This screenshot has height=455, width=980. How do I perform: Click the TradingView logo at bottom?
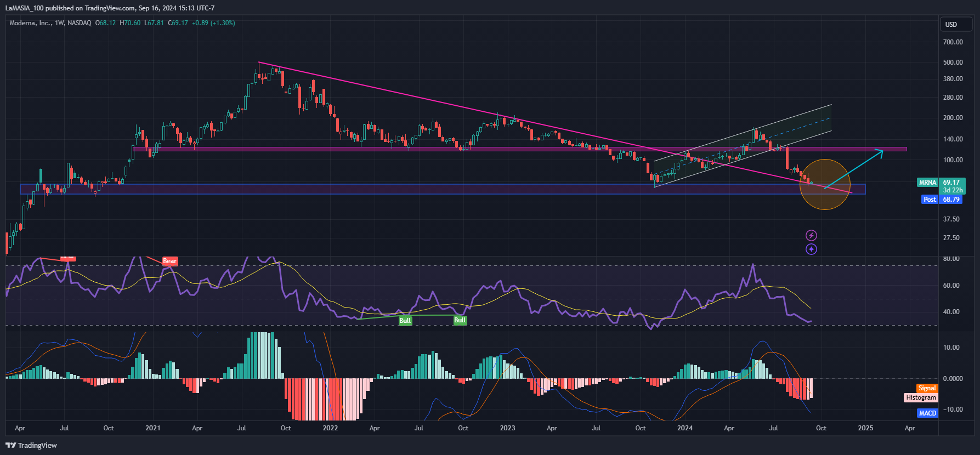[x=31, y=445]
